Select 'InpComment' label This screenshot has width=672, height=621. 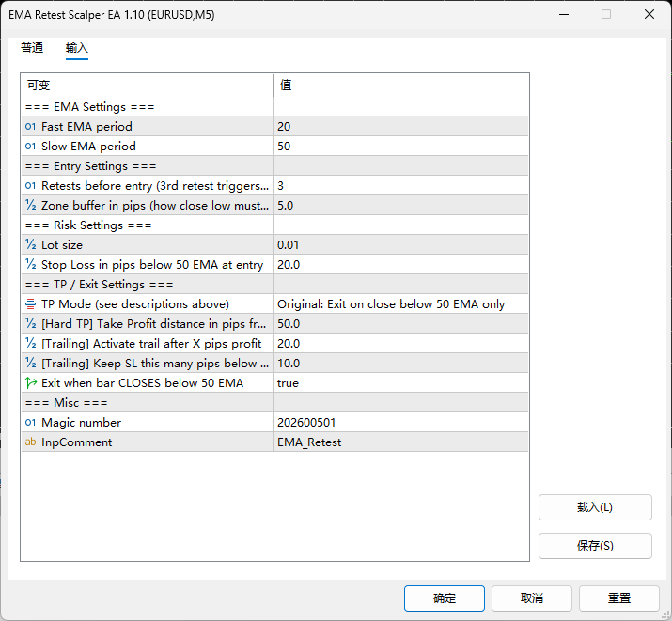tap(76, 442)
